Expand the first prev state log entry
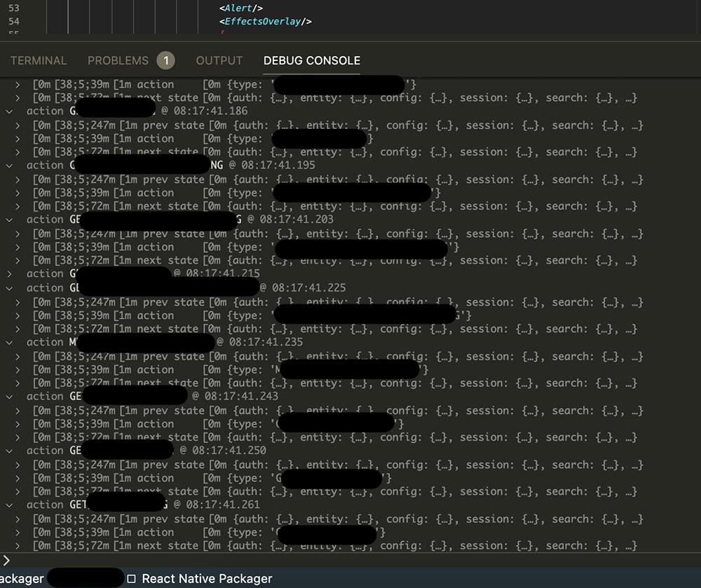Viewport: 701px width, 588px height. pos(18,125)
